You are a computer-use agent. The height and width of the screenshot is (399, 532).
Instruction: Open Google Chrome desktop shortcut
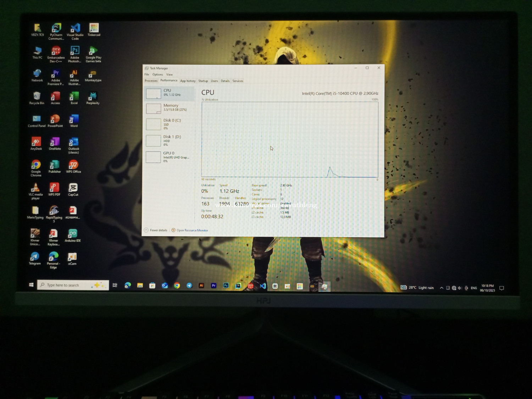pos(36,168)
